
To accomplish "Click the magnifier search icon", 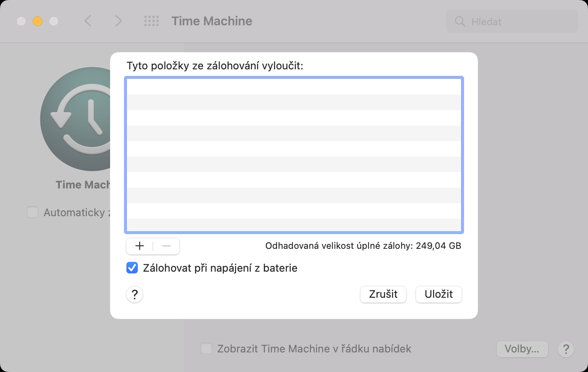I will pos(460,22).
